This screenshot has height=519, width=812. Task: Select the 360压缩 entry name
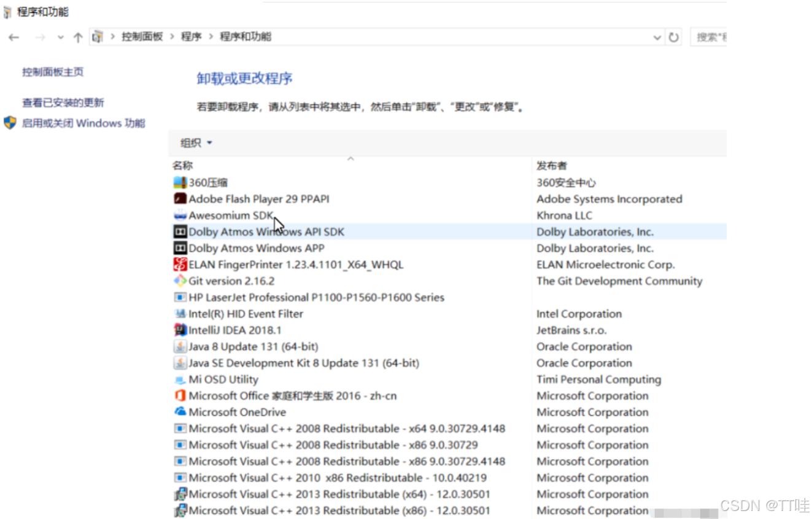pos(208,182)
